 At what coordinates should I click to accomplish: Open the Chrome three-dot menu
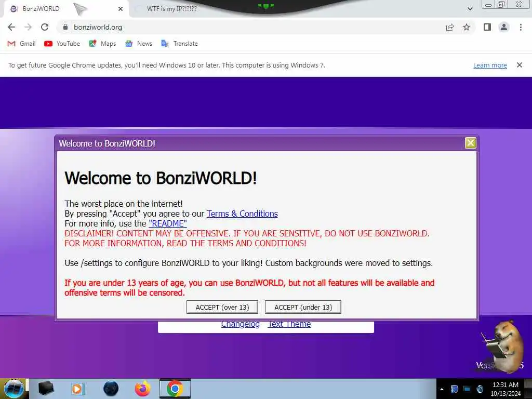pyautogui.click(x=521, y=27)
